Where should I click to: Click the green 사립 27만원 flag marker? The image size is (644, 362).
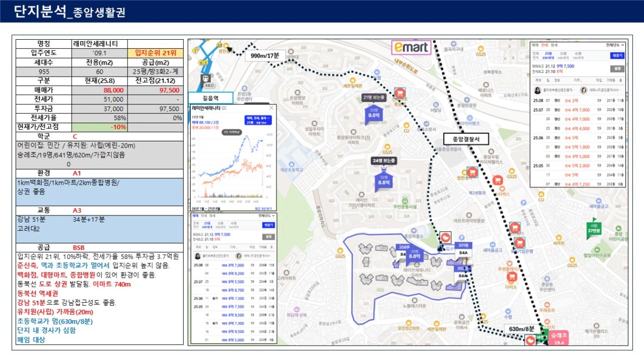[x=594, y=228]
